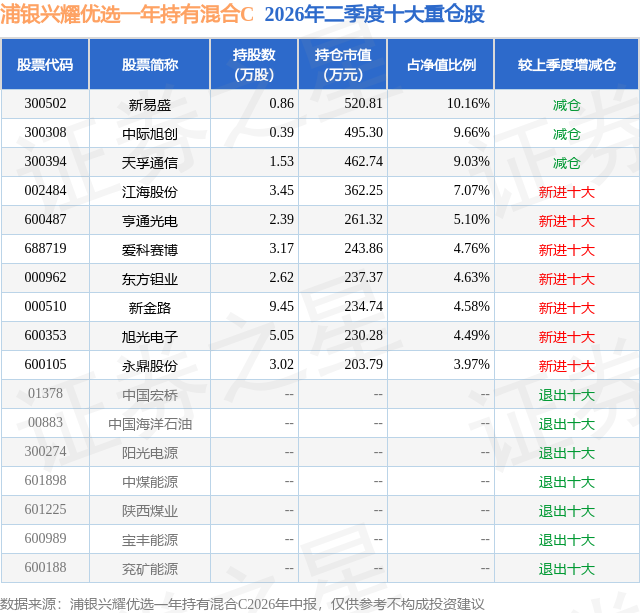Viewport: 640px width, 613px height.
Task: Click 东方钽业 holding value 237.37
Action: click(x=364, y=277)
